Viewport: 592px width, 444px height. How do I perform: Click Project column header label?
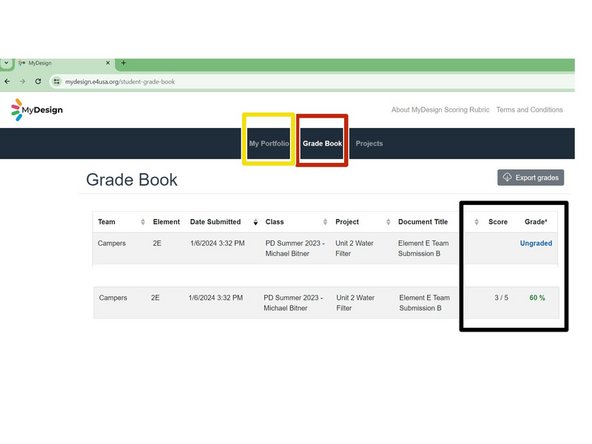tap(347, 222)
